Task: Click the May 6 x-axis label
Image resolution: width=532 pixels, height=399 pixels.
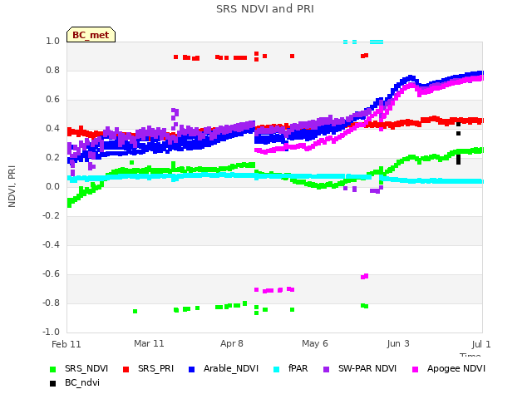Action: click(315, 343)
